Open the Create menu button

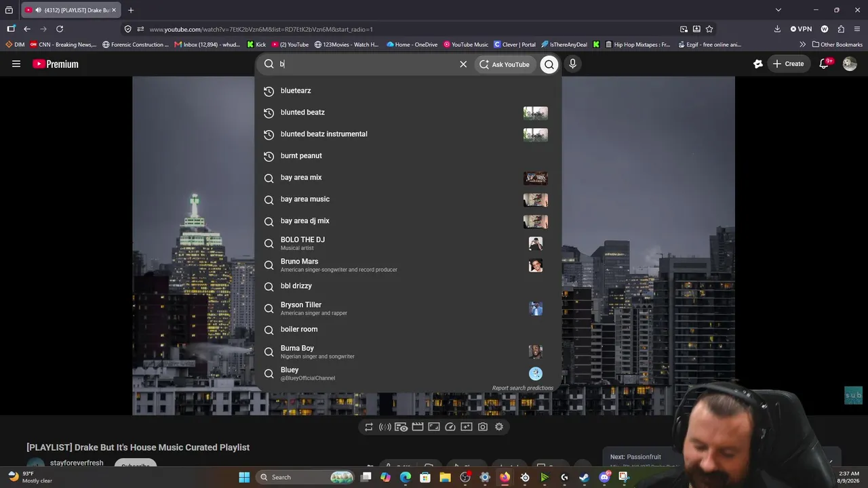788,64
